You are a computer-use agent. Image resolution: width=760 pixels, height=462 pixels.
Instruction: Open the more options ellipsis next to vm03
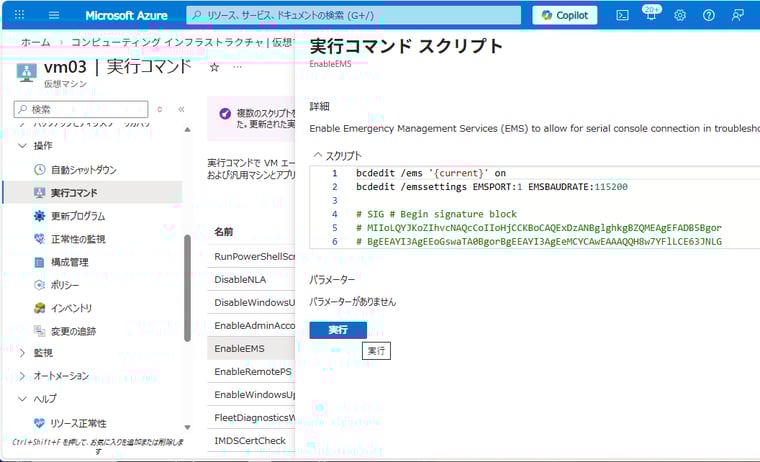[x=237, y=67]
